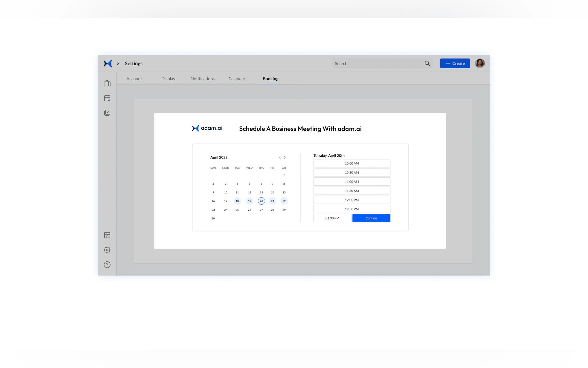The image size is (588, 368).
Task: Click into the Search field
Action: (377, 63)
